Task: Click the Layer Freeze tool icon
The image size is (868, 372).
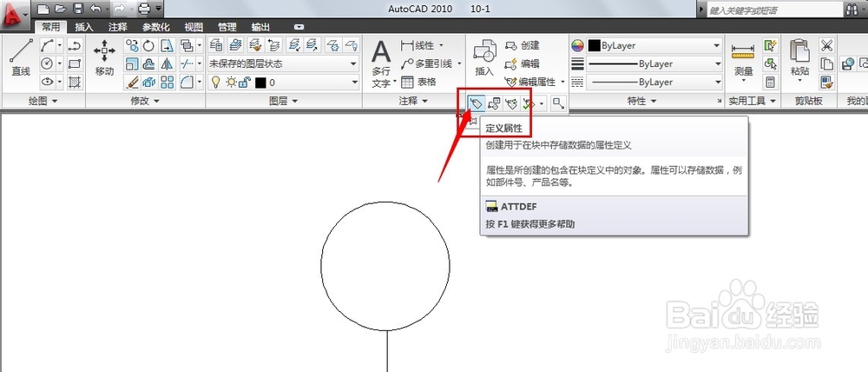Action: point(332,45)
